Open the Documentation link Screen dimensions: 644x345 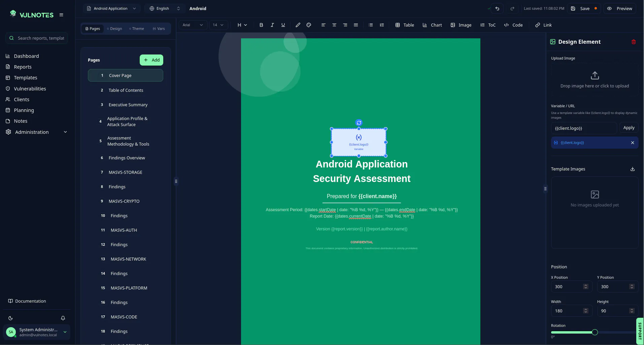[27, 301]
